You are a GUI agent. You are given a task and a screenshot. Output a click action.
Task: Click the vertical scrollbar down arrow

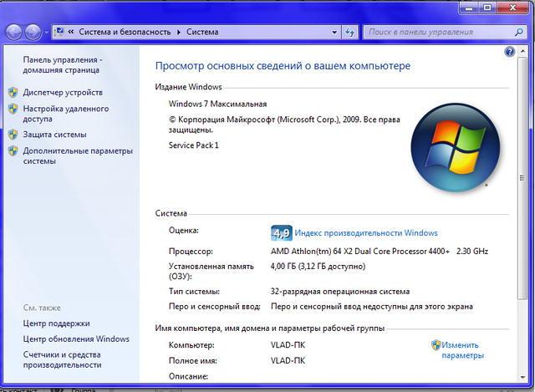(x=522, y=377)
